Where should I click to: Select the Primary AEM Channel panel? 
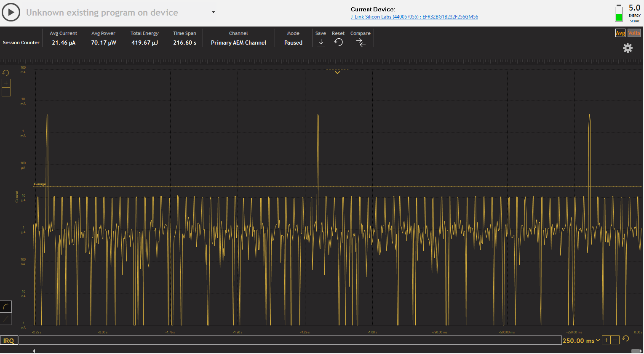pos(238,43)
